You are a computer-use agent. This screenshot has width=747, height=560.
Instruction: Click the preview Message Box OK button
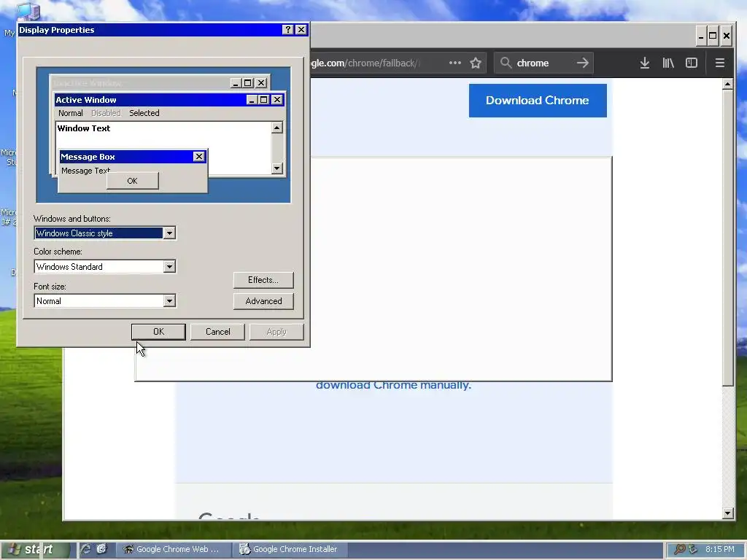coord(133,181)
